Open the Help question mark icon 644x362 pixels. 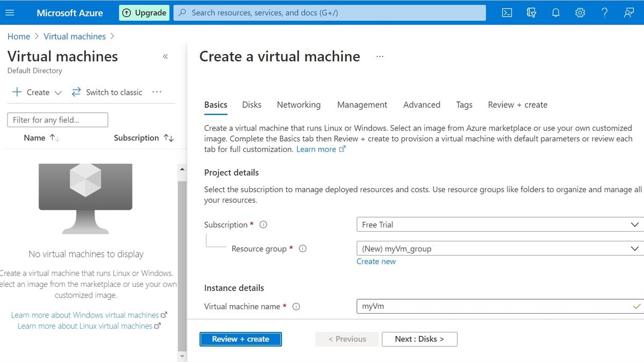point(604,12)
